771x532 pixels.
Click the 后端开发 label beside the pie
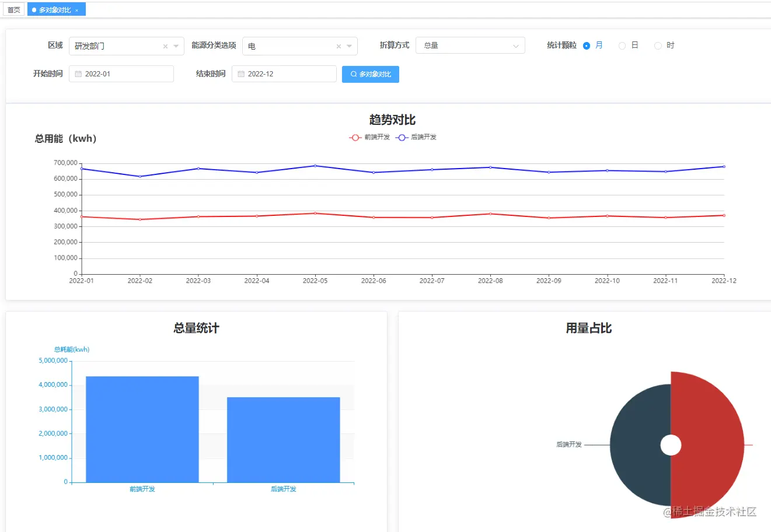(569, 444)
